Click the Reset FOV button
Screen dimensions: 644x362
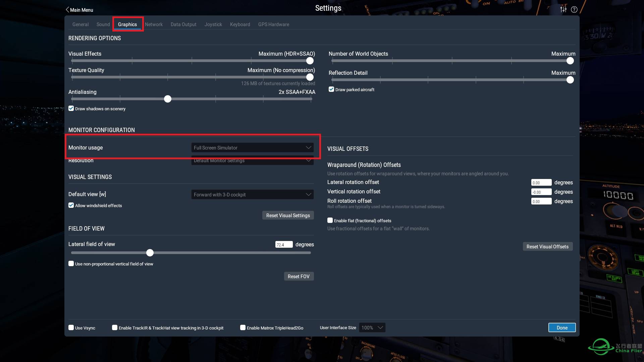(299, 276)
